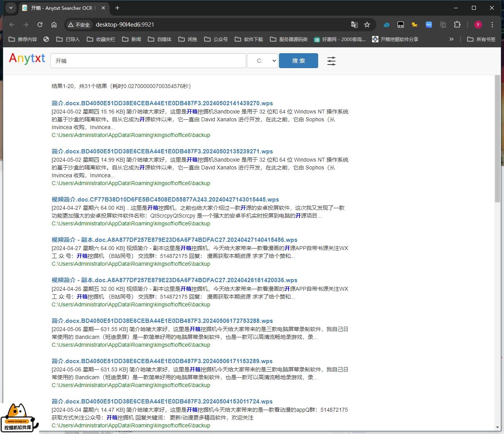Expand the C: drive selection dropdown
504x434 pixels.
point(263,61)
